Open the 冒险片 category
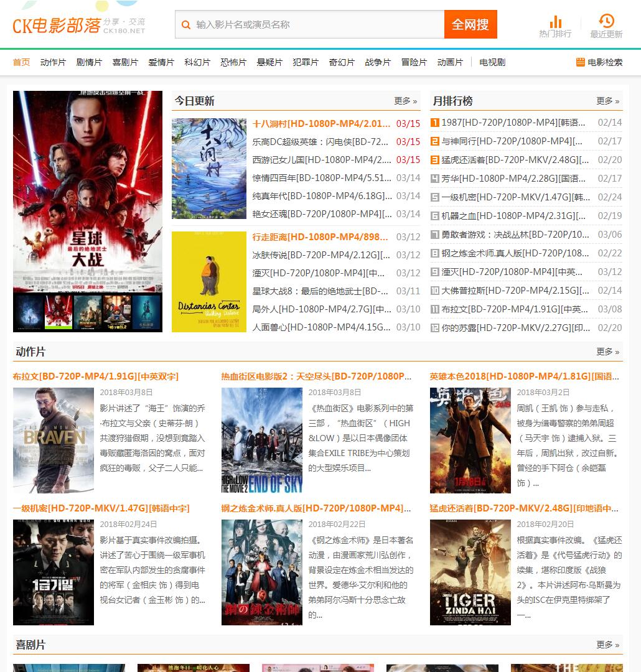Screen dimensions: 641x672 (x=414, y=62)
